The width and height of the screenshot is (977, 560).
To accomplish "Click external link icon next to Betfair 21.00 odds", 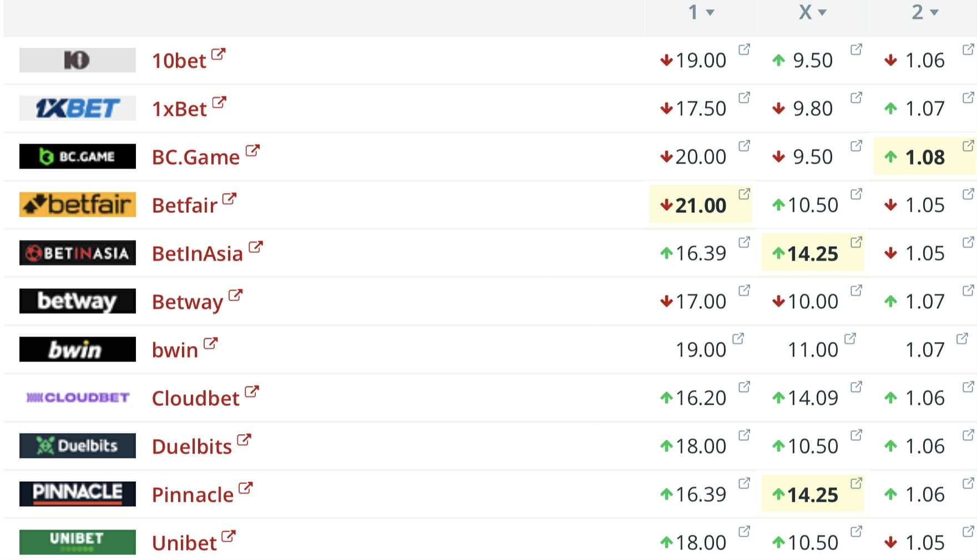I will coord(744,194).
